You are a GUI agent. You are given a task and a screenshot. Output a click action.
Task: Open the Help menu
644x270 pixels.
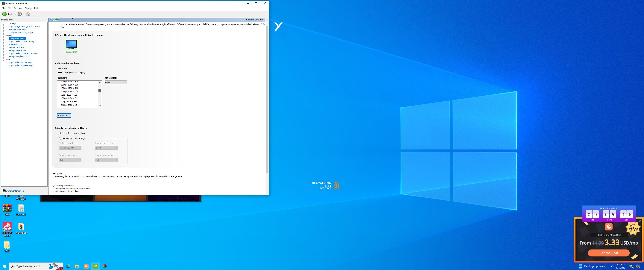[x=37, y=8]
